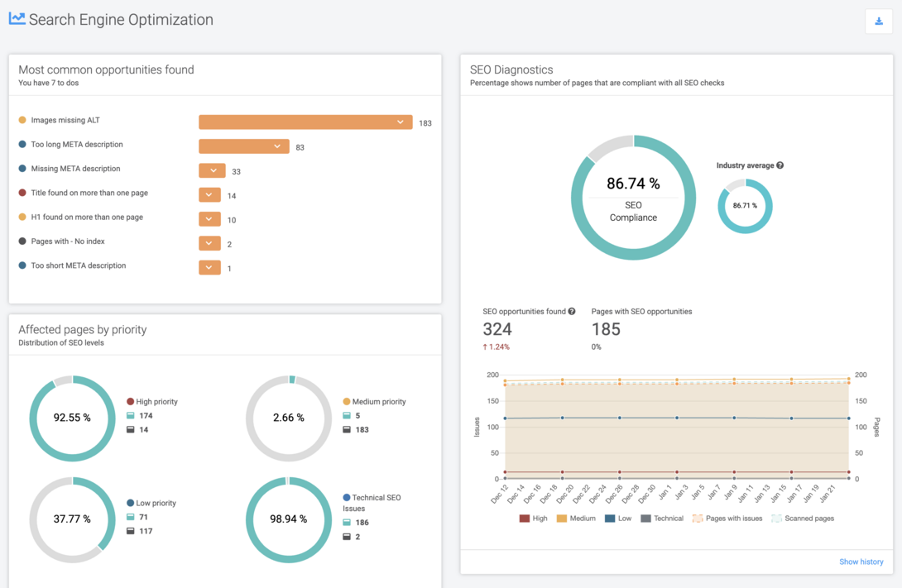The width and height of the screenshot is (902, 588).
Task: Open the help tooltip next to Industry average
Action: pos(779,165)
